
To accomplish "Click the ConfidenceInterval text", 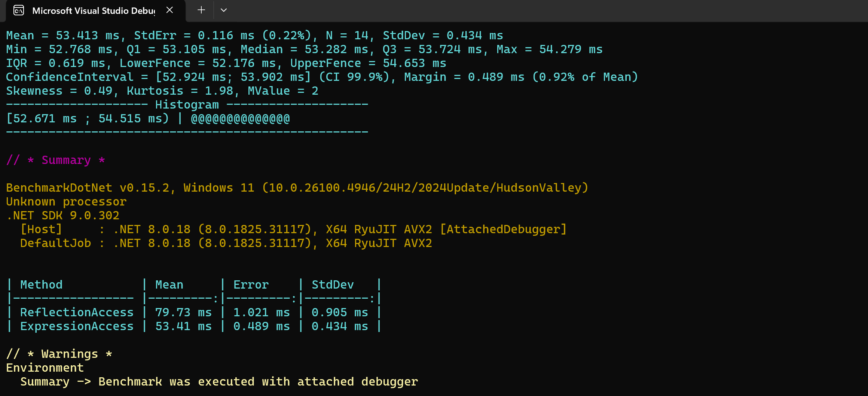I will [70, 77].
